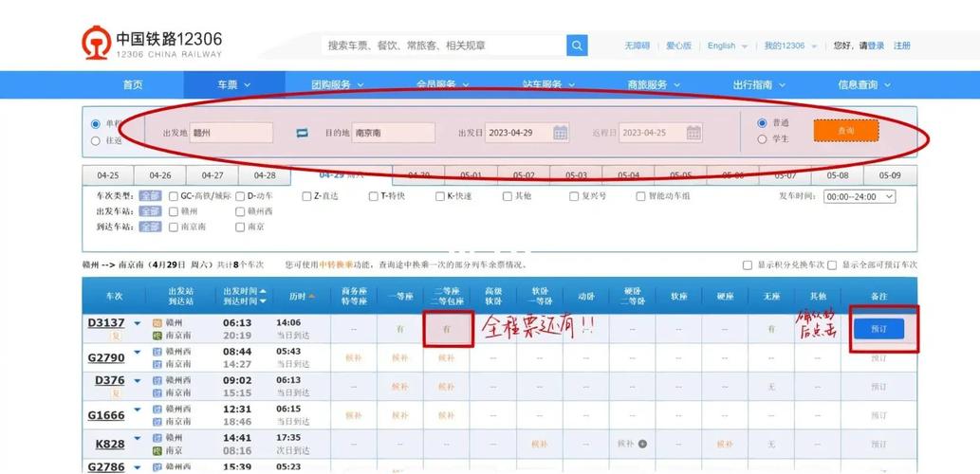Click blue 预订 button for D3137
The image size is (980, 474).
[878, 328]
